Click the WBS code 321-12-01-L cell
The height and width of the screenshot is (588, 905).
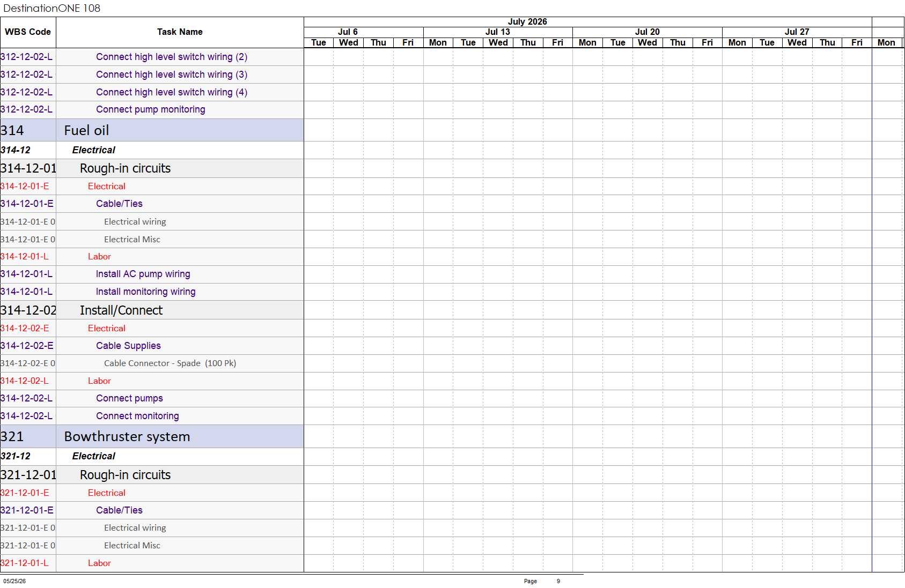[28, 563]
